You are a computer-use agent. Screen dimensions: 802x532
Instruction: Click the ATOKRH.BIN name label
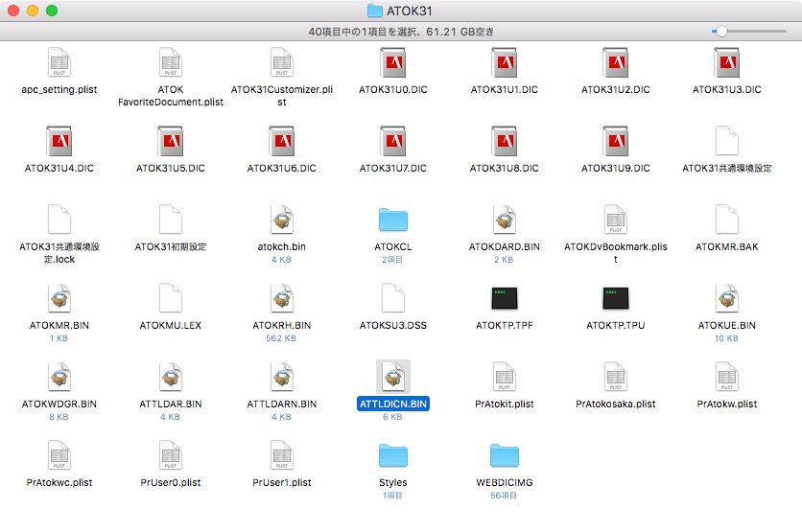pyautogui.click(x=282, y=325)
